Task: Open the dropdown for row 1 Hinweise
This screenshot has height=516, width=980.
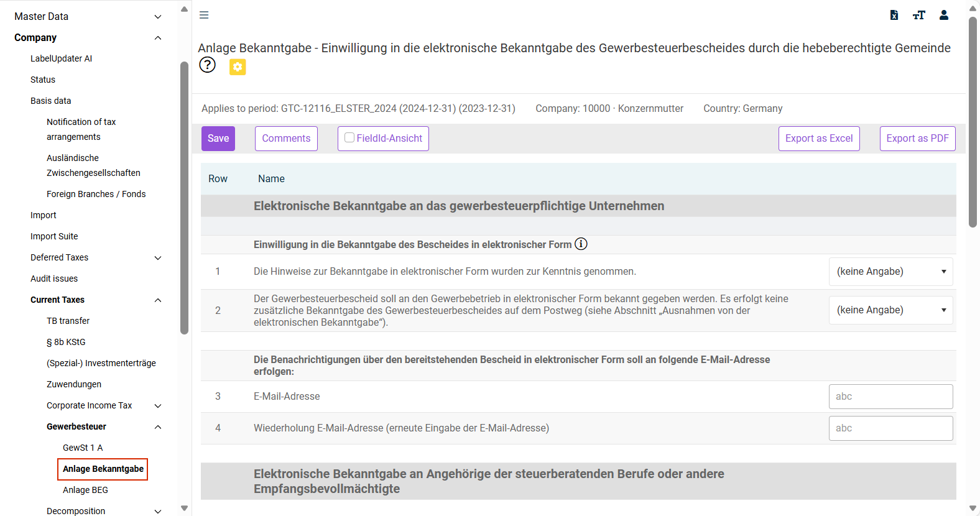Action: tap(890, 272)
